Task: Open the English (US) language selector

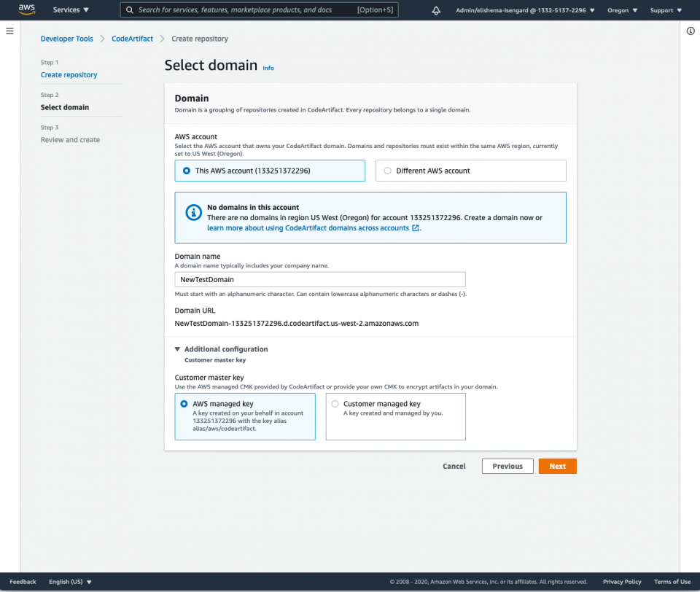Action: click(70, 582)
